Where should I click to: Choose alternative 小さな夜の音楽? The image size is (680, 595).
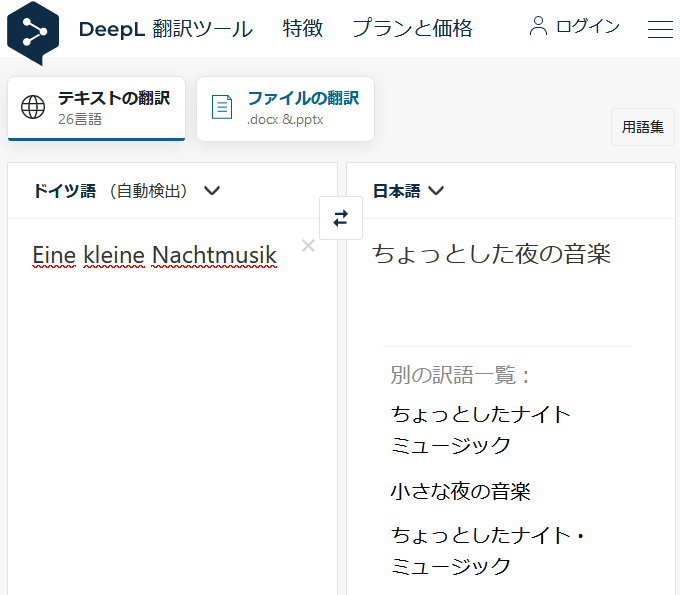[461, 491]
